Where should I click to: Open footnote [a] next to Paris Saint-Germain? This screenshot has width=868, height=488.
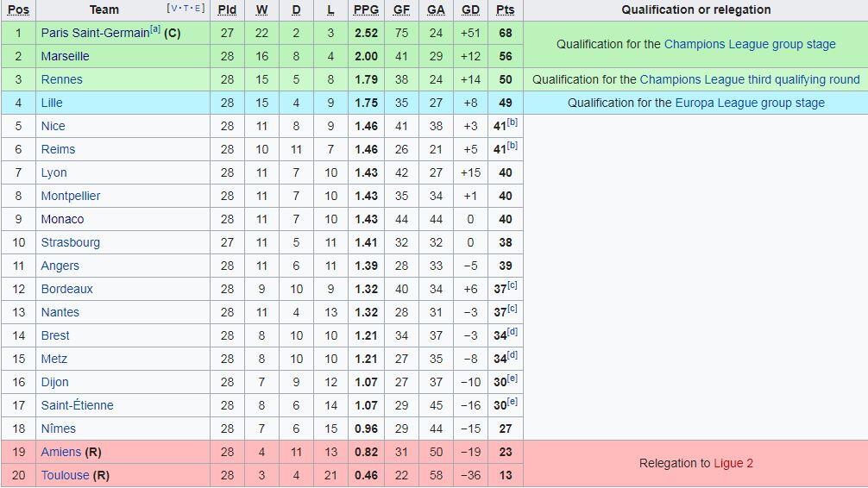[x=155, y=28]
